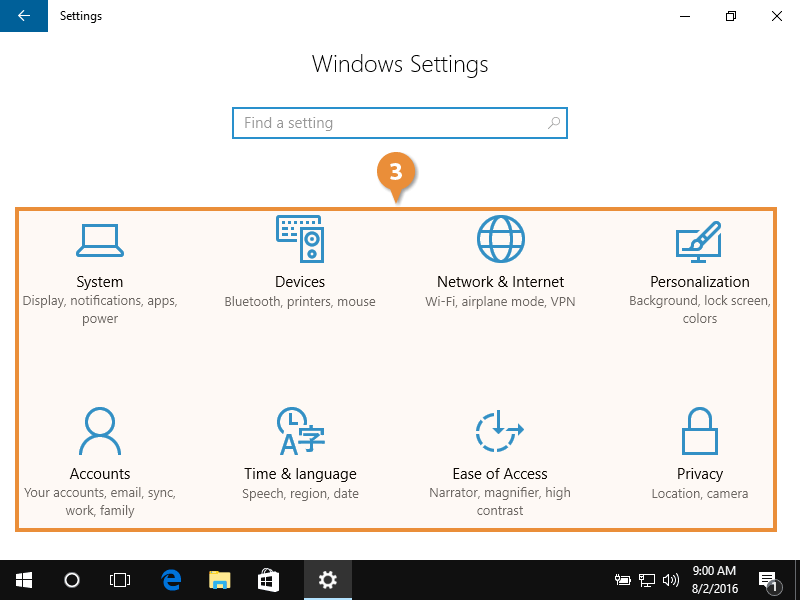
Task: Click 'Bluetooth, printers, mouse' description
Action: click(x=300, y=302)
